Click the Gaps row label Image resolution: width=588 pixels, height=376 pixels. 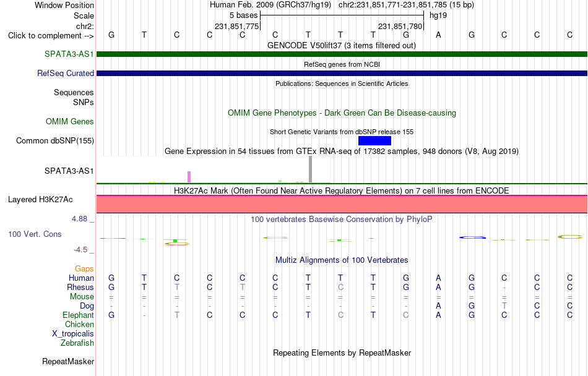pos(84,268)
